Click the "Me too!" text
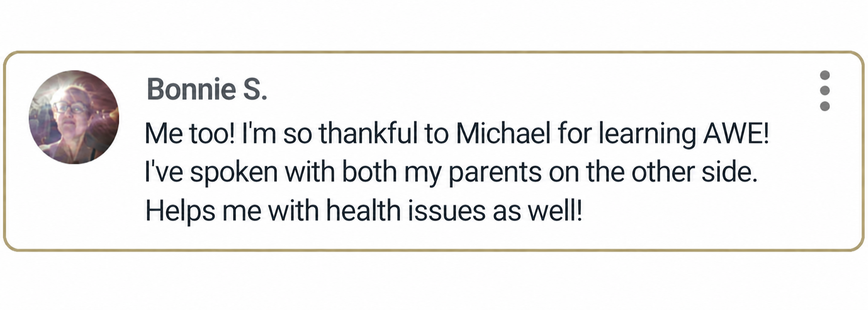This screenshot has width=868, height=310. (190, 134)
